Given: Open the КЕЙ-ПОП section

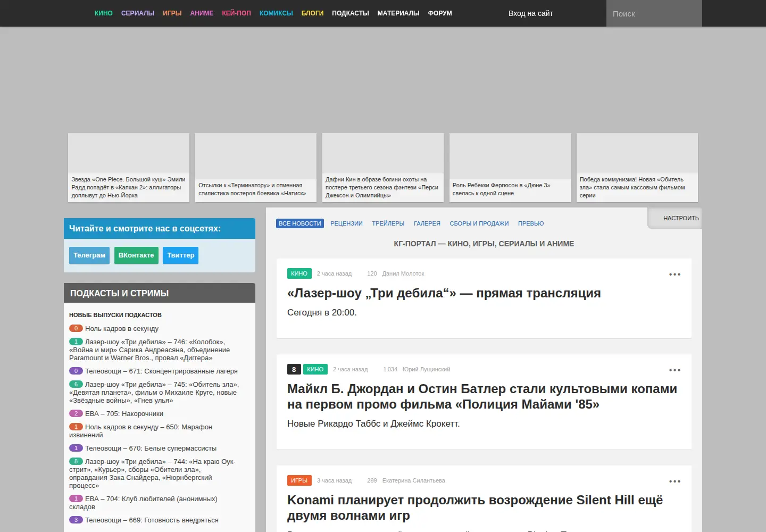Looking at the screenshot, I should (x=236, y=13).
